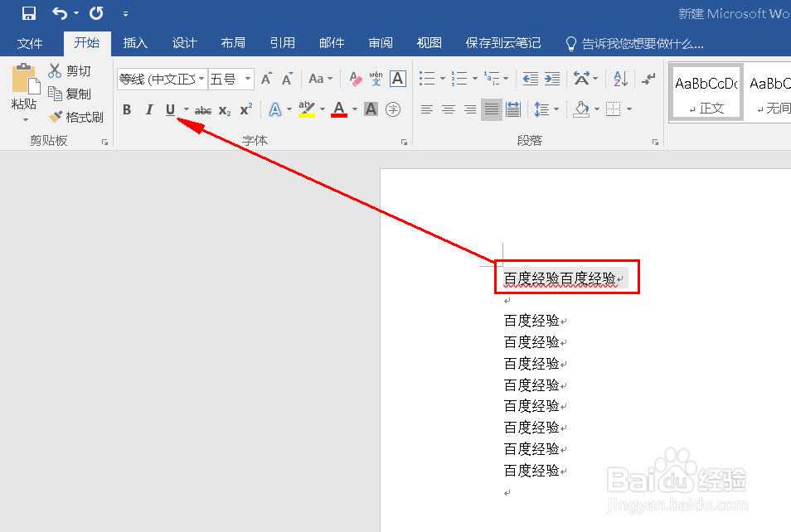
Task: Select the 正文 style thumbnail
Action: [706, 93]
